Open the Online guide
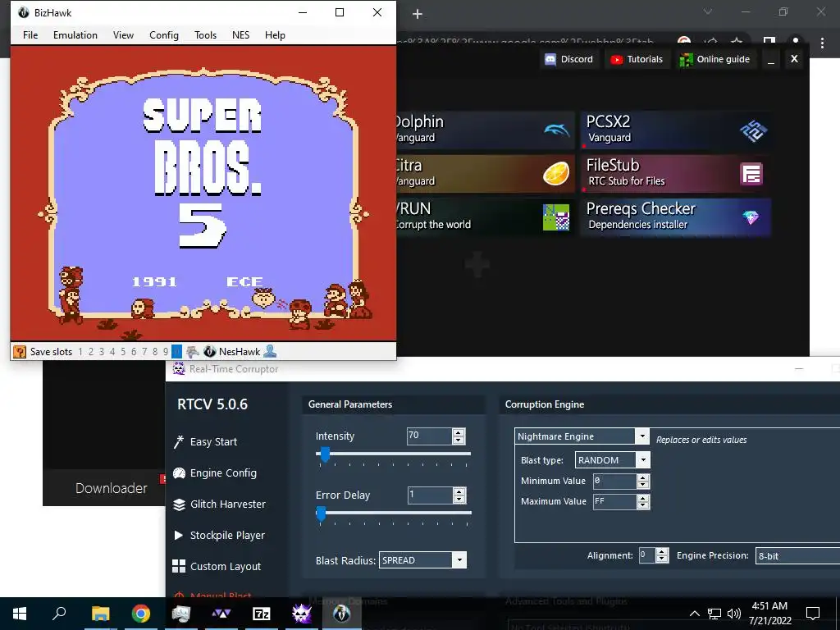Screen dimensions: 840x630 click(x=714, y=59)
